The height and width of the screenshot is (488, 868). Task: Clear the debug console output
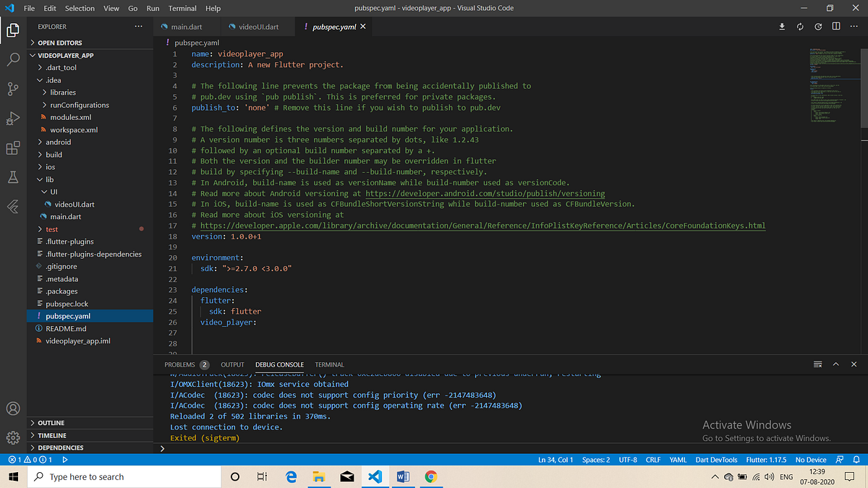tap(818, 364)
